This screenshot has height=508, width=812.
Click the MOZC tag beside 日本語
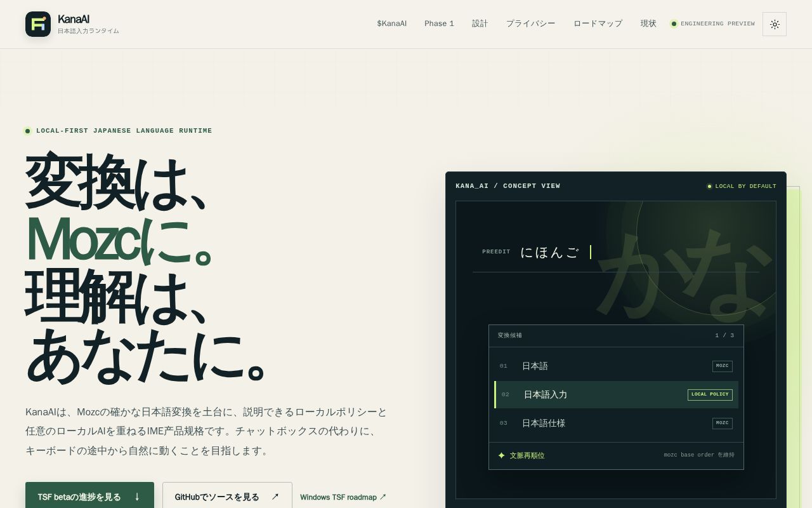point(723,366)
